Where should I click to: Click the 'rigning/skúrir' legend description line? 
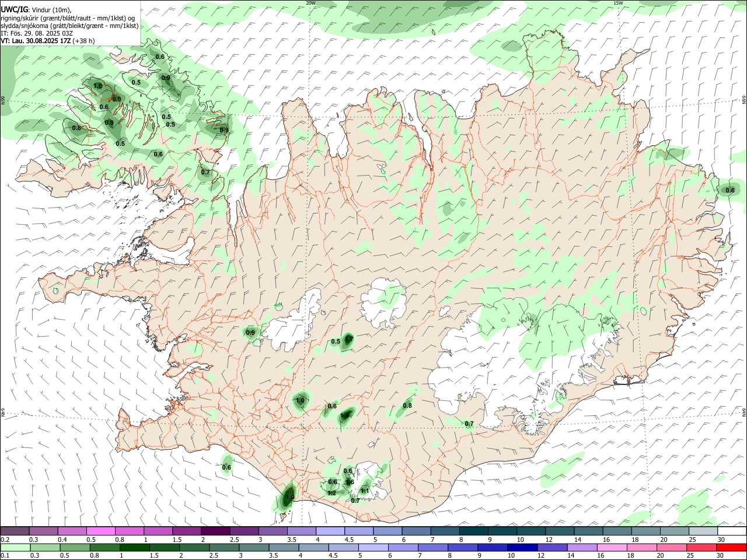click(68, 17)
